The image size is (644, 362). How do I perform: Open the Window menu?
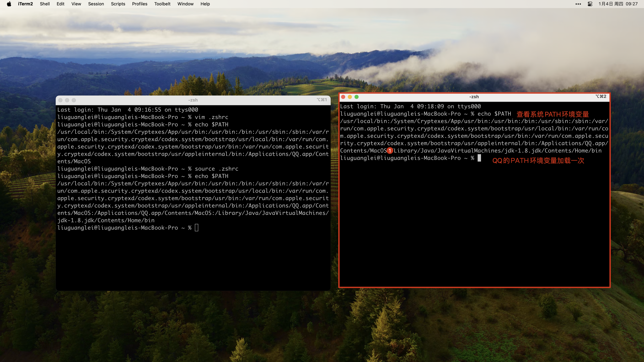[x=185, y=4]
